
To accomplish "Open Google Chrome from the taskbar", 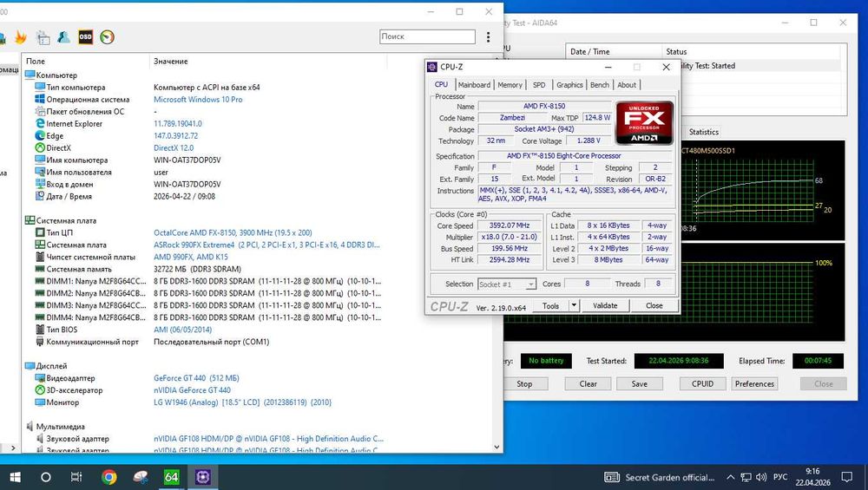I will click(x=109, y=477).
